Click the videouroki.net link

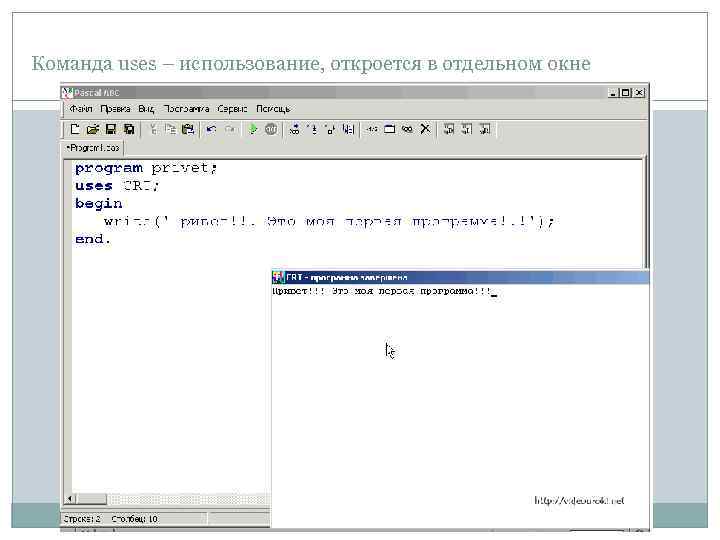pyautogui.click(x=579, y=501)
